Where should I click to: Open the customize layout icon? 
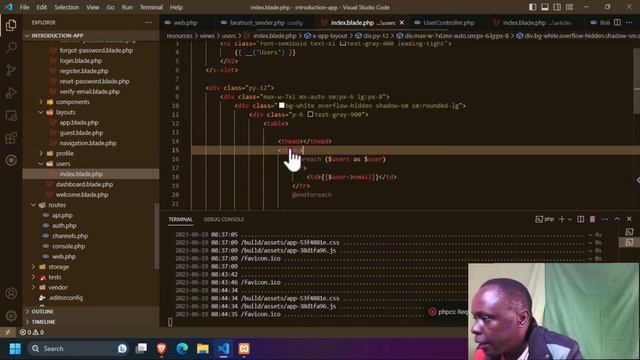(569, 7)
